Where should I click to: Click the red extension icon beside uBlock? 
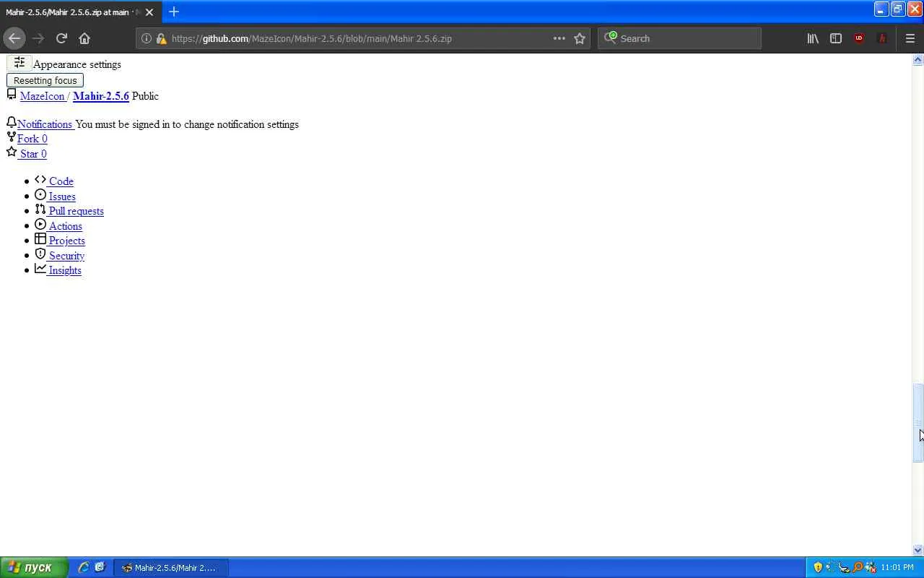882,38
